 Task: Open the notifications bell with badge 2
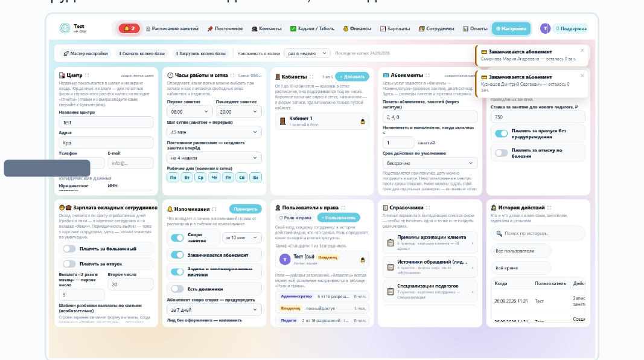(129, 28)
